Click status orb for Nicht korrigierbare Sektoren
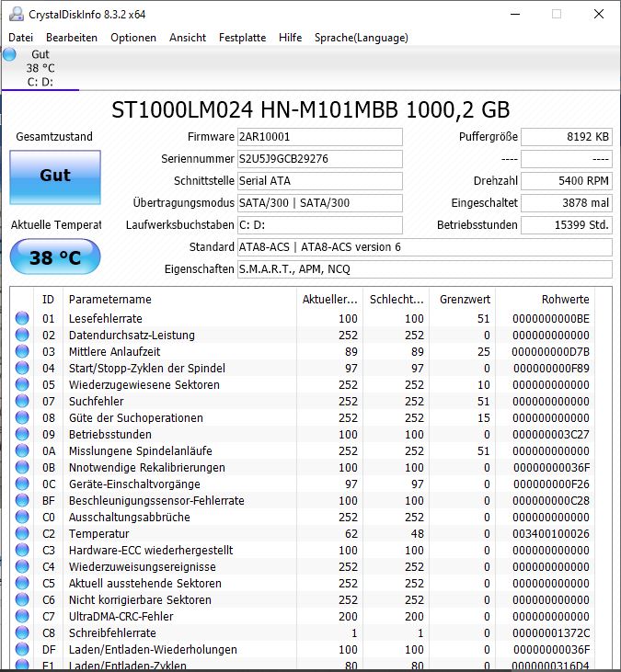Screen dimensions: 621x672 (22, 599)
